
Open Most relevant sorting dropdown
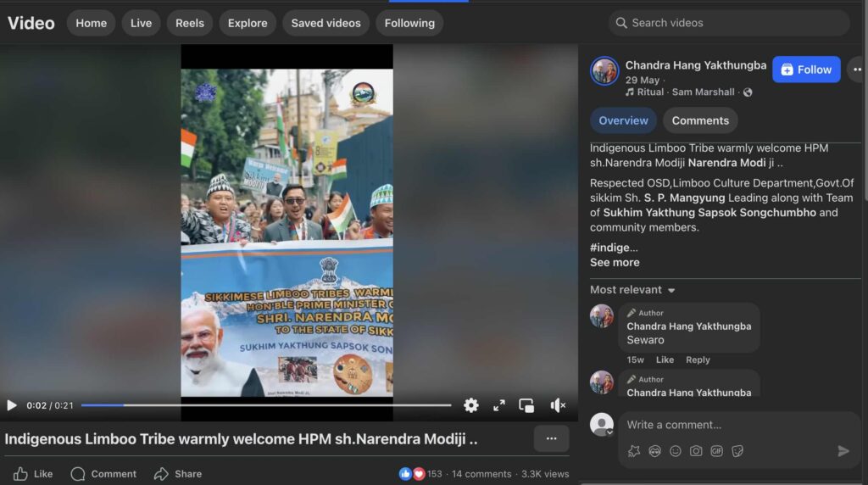tap(632, 290)
